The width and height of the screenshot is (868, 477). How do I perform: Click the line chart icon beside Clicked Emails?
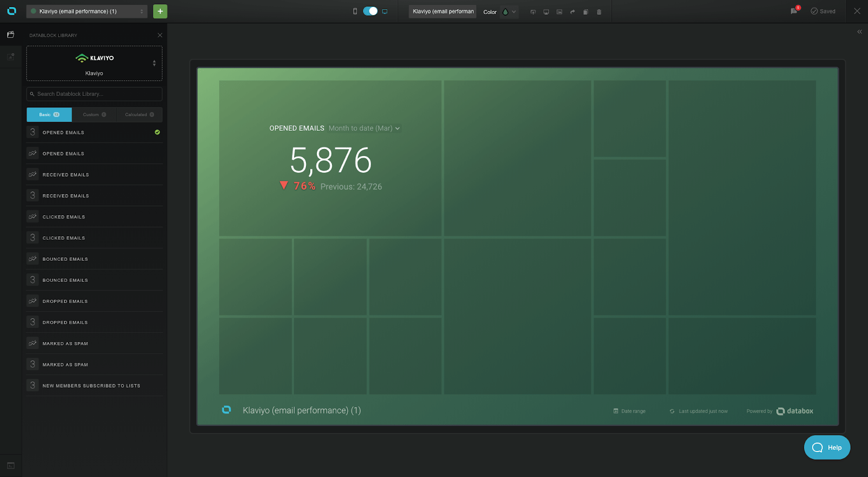[33, 217]
